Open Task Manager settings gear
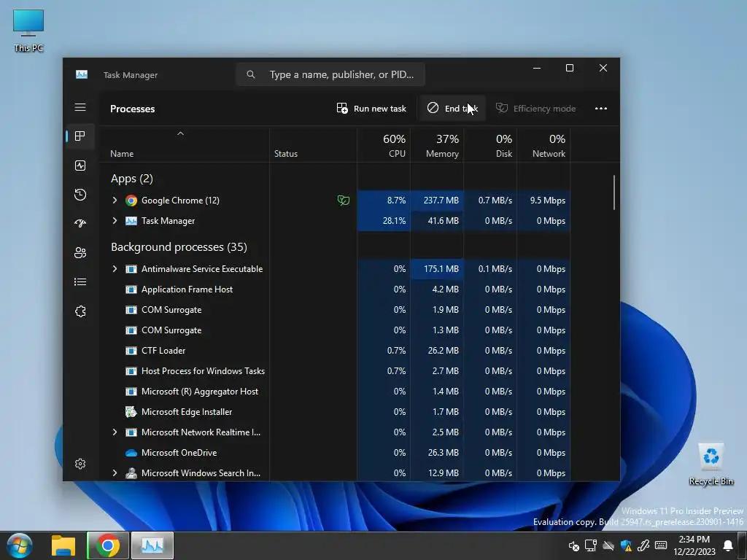Viewport: 747px width, 560px height. (80, 463)
